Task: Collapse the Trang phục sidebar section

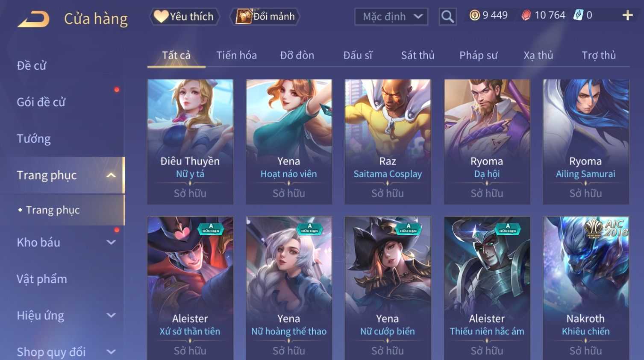Action: click(111, 175)
